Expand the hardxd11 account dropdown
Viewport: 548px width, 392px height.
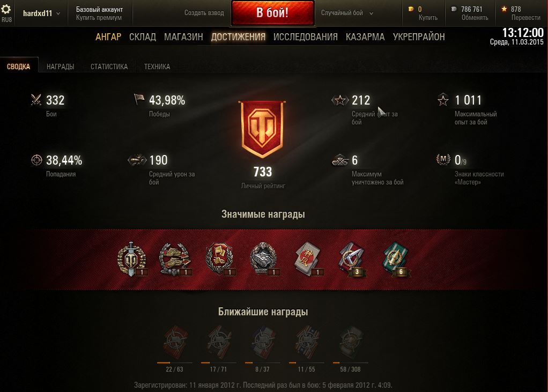coord(41,13)
